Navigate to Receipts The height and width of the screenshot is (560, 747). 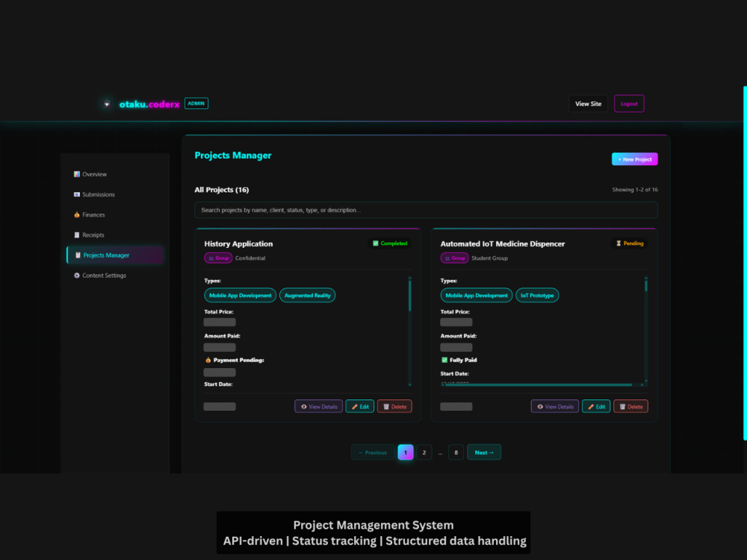pos(115,234)
